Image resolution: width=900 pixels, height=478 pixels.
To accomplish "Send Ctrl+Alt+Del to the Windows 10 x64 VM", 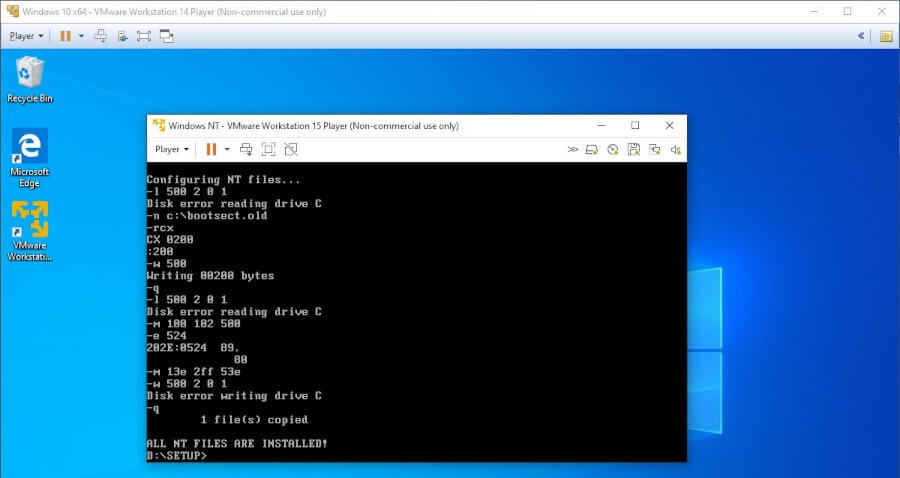I will (100, 36).
